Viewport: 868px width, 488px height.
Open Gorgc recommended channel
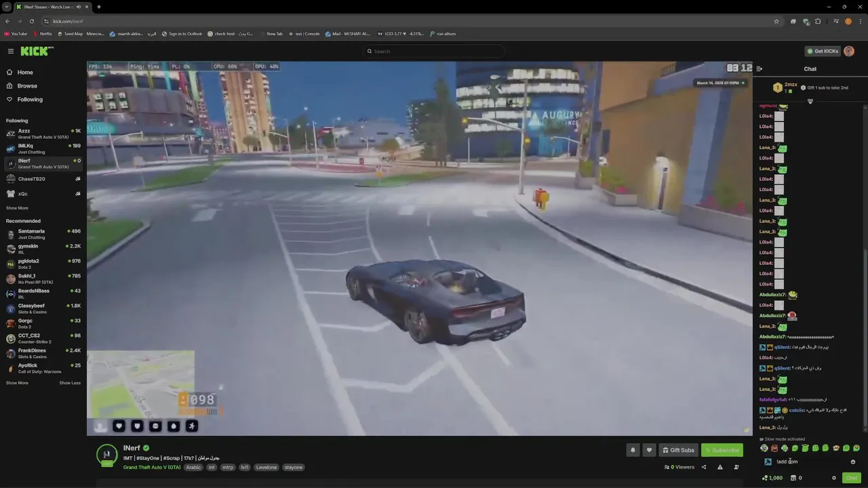pyautogui.click(x=43, y=324)
